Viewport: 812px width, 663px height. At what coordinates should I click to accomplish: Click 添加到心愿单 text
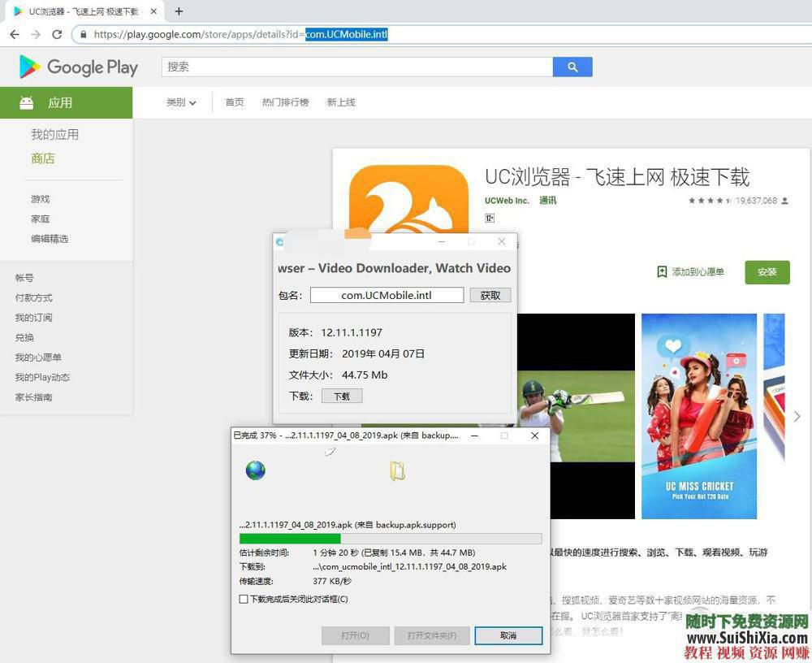[x=698, y=271]
